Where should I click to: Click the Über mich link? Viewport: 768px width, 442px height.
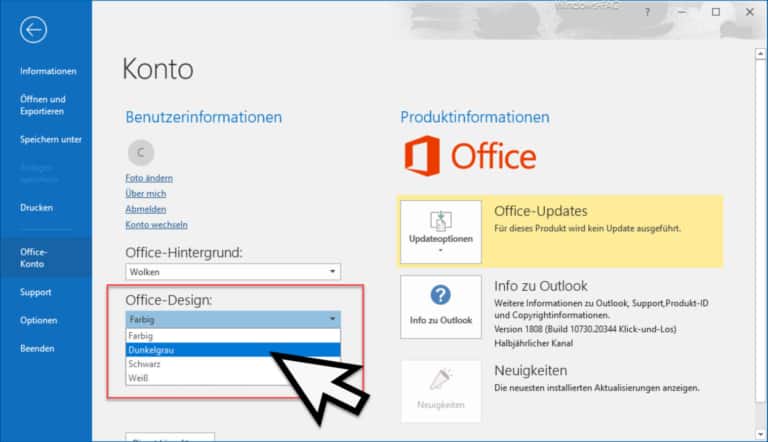pyautogui.click(x=146, y=194)
